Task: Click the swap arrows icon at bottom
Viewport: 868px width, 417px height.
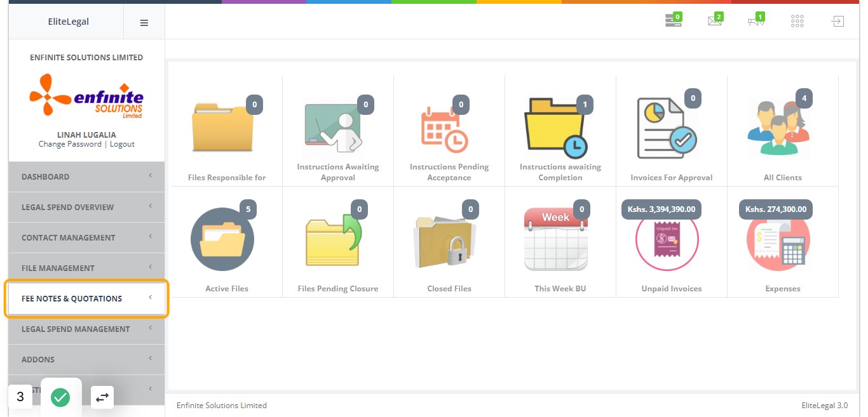Action: pos(102,397)
